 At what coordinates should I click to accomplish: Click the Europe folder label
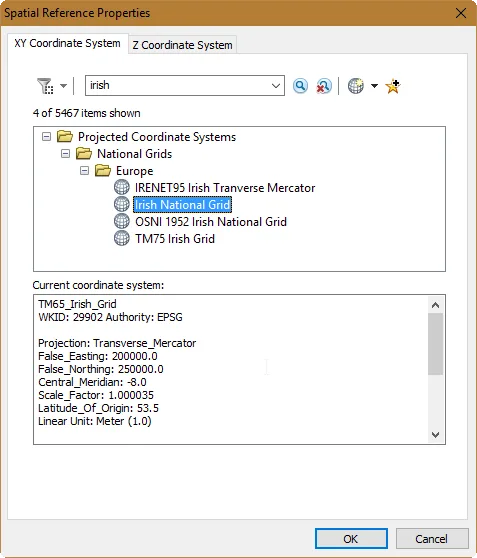(135, 171)
